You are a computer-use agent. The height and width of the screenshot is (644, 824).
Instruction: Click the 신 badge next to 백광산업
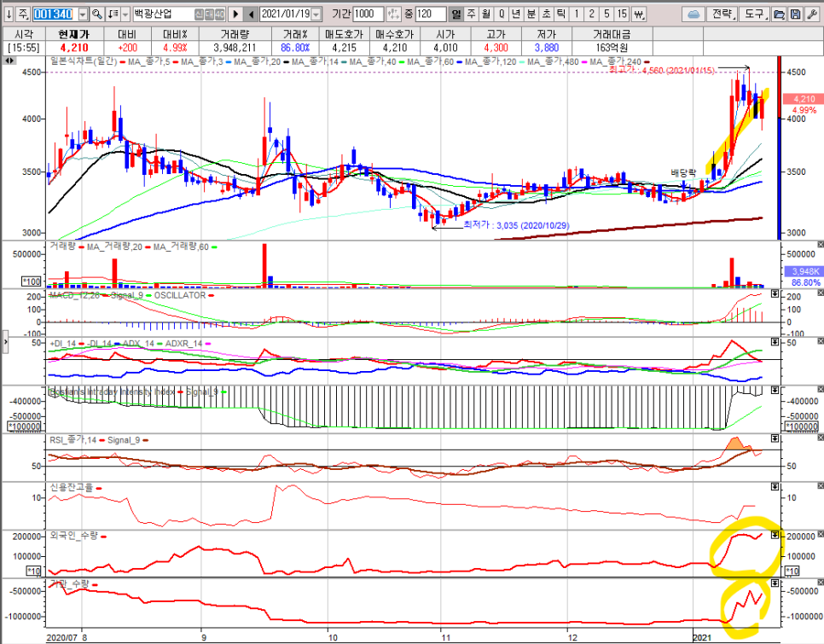[199, 15]
